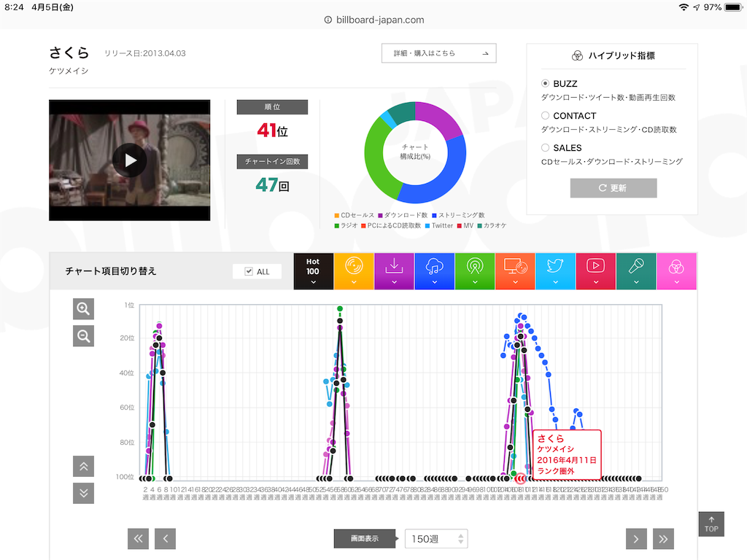This screenshot has width=747, height=560.
Task: Click the 41位 rank value
Action: (x=273, y=130)
